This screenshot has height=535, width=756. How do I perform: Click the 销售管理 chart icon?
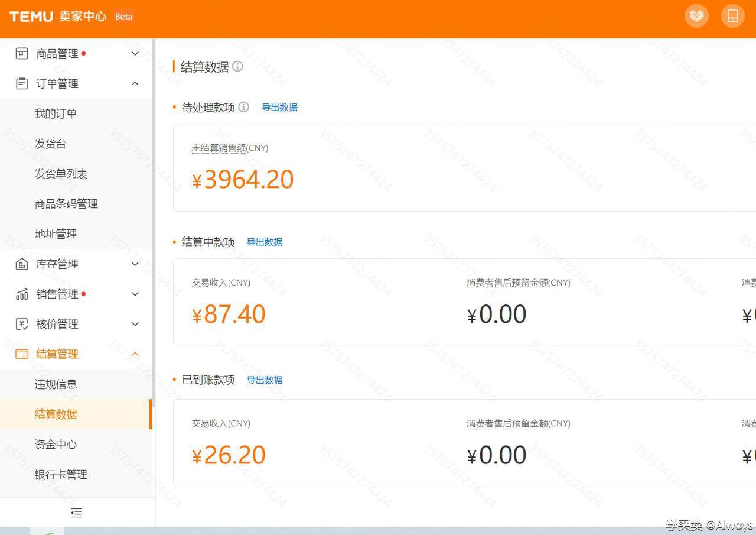(22, 294)
